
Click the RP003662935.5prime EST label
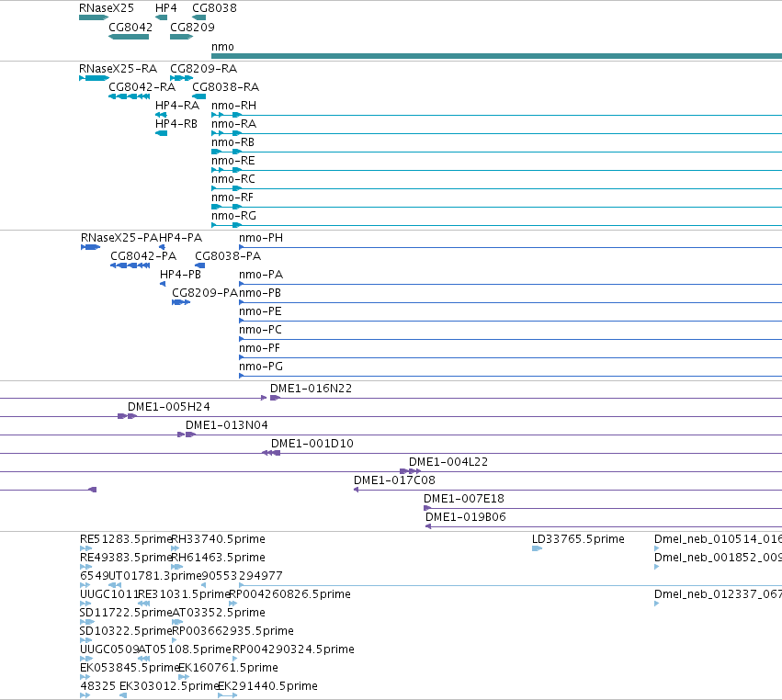(232, 631)
